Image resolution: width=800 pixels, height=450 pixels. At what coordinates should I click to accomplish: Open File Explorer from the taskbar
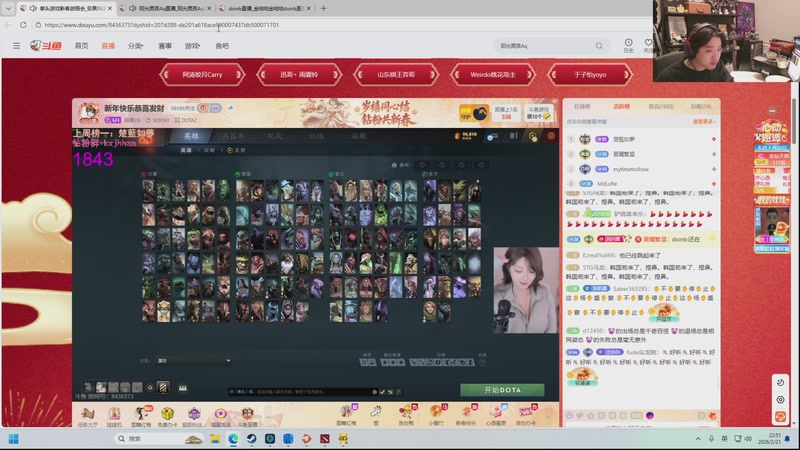coord(215,439)
